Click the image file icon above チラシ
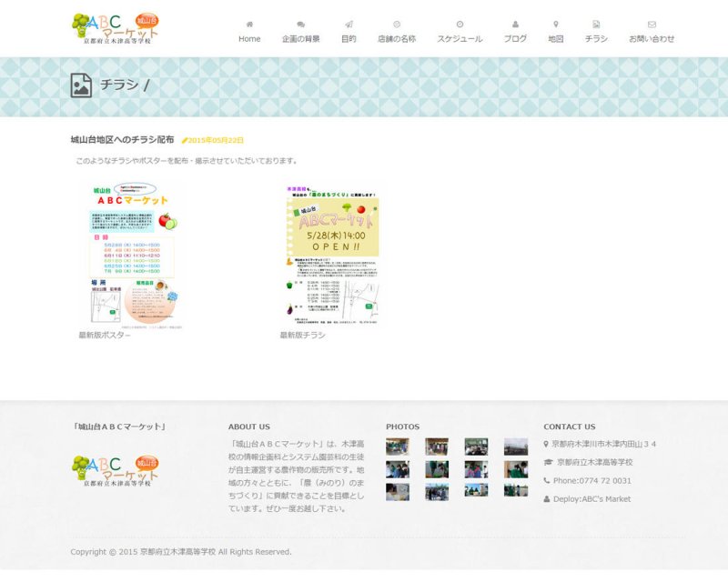 (x=596, y=25)
